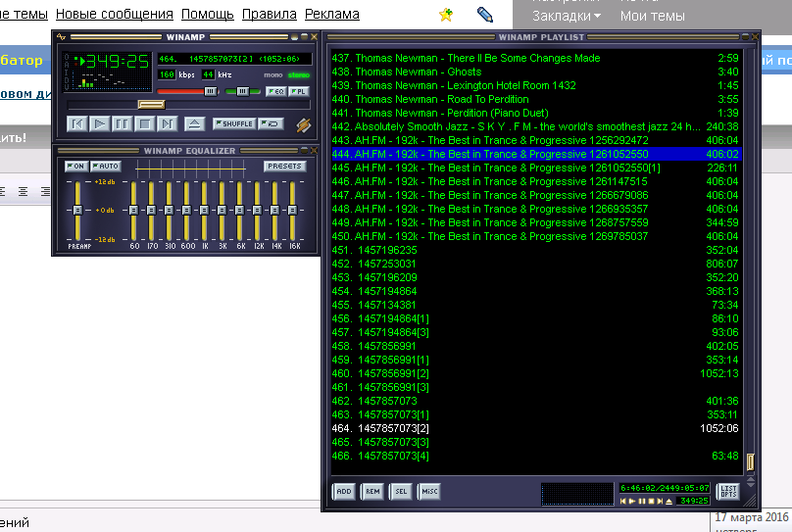This screenshot has width=792, height=532.
Task: Click the blue pencil edit icon
Action: tap(485, 15)
